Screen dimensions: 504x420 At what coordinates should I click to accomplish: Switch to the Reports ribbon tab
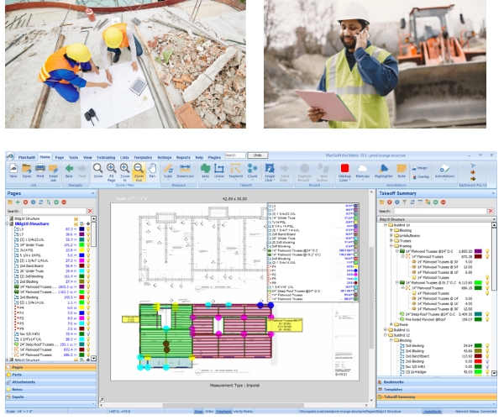pos(183,156)
